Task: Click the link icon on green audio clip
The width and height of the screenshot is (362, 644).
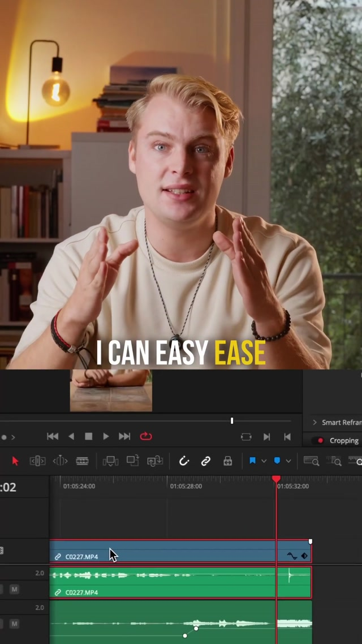Action: [x=58, y=593]
